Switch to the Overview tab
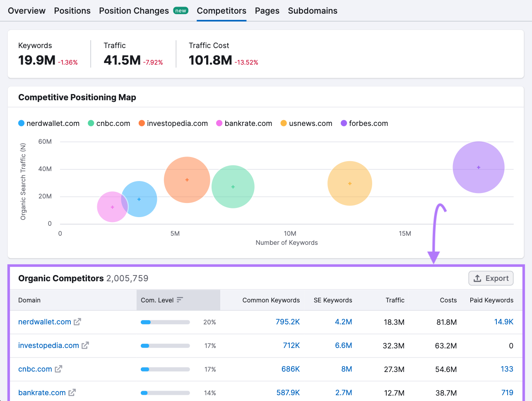The width and height of the screenshot is (532, 401). pos(26,11)
